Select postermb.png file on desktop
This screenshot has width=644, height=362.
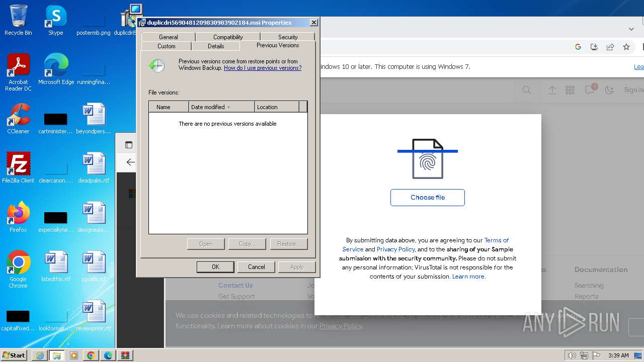[x=94, y=25]
